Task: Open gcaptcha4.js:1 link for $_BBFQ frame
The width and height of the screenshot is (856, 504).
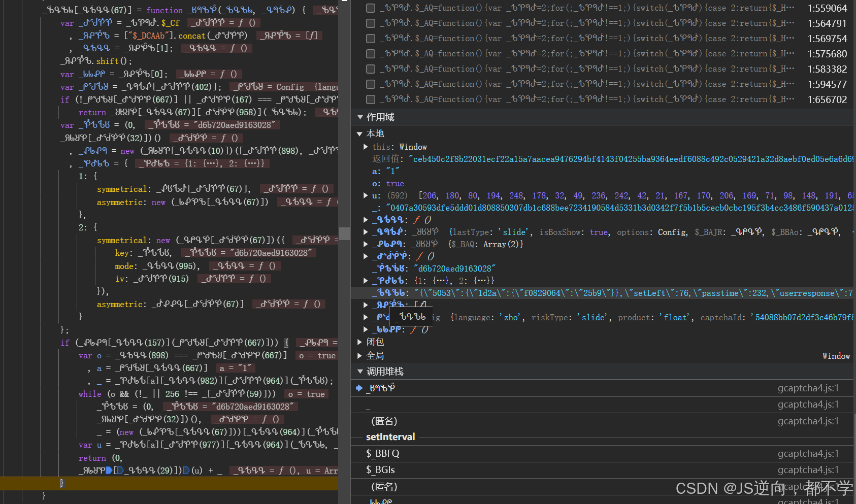Action: [x=808, y=454]
